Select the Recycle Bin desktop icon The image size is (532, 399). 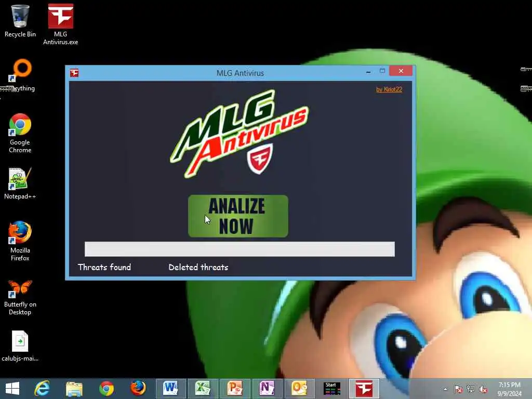pos(20,21)
